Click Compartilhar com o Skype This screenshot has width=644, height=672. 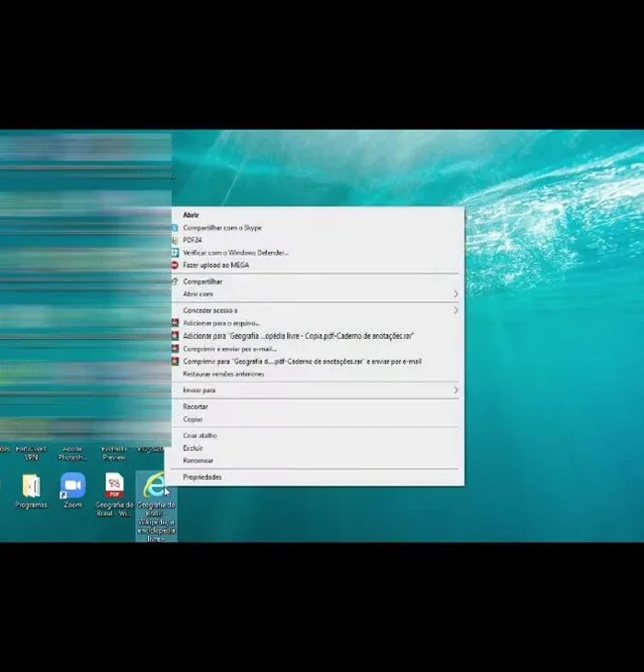point(223,227)
